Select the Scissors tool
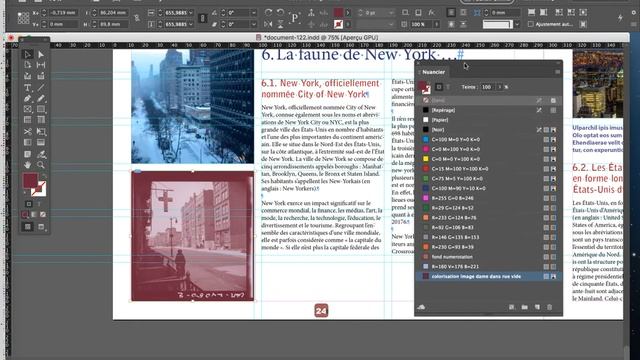 point(28,131)
